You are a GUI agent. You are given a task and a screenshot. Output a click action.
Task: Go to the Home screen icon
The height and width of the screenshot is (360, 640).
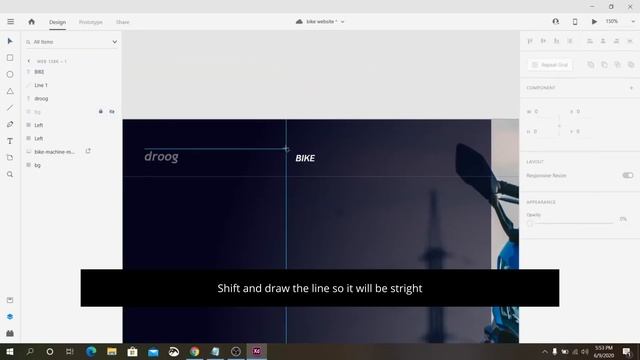point(31,22)
